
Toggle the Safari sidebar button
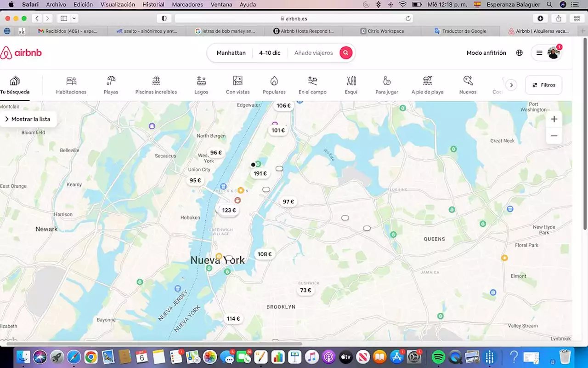pyautogui.click(x=64, y=18)
